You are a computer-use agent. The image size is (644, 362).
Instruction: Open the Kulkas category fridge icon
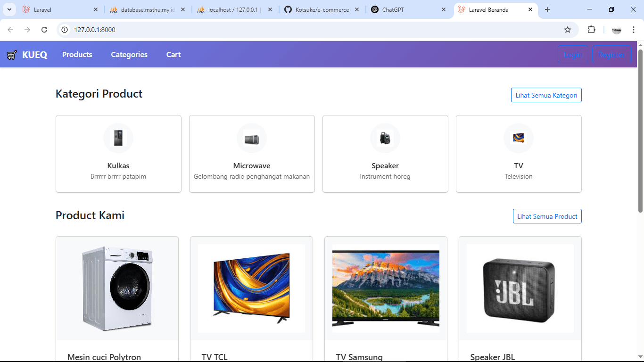[x=118, y=138]
